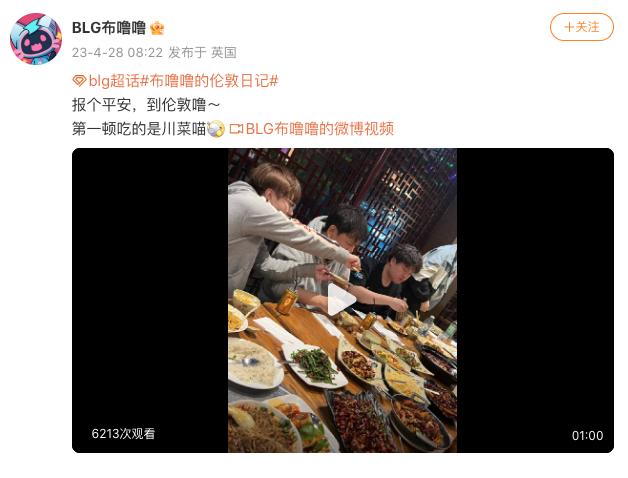Click the BLG布噜噜 username

pyautogui.click(x=109, y=28)
